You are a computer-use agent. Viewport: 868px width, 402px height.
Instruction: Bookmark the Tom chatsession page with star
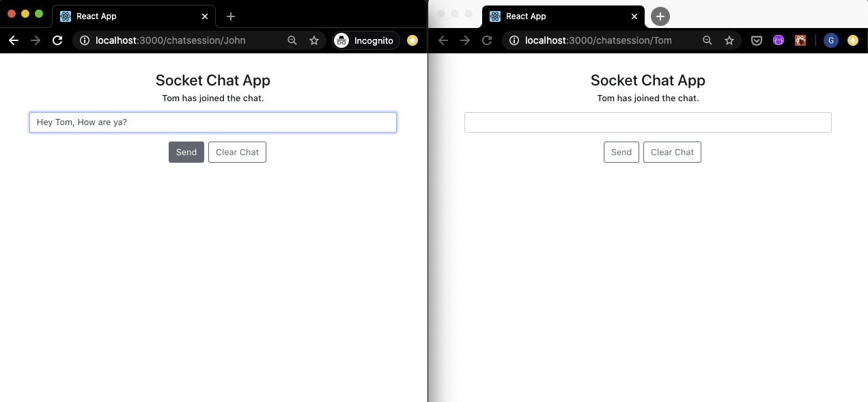coord(729,40)
